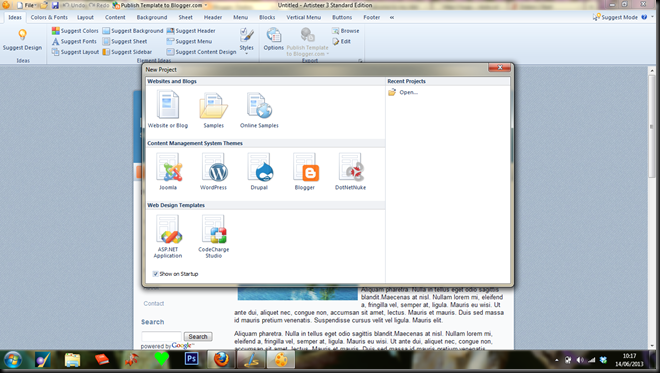Open the File menu
The width and height of the screenshot is (660, 373).
[x=26, y=5]
